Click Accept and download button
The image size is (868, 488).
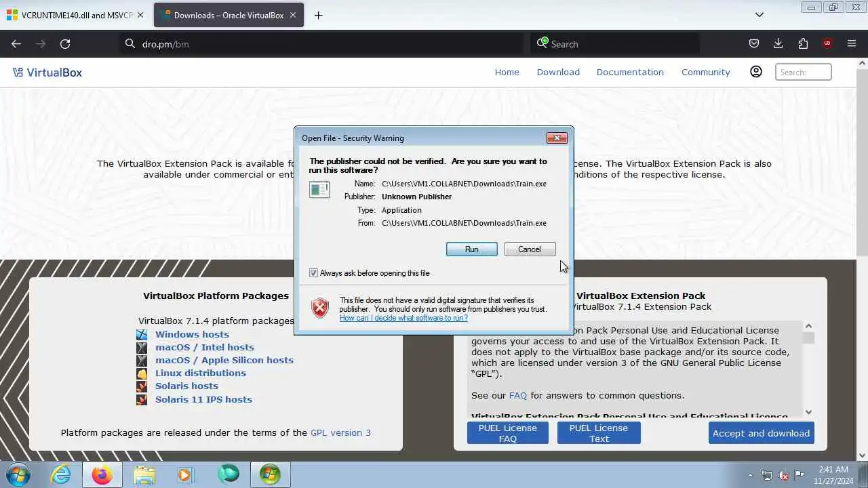point(761,433)
